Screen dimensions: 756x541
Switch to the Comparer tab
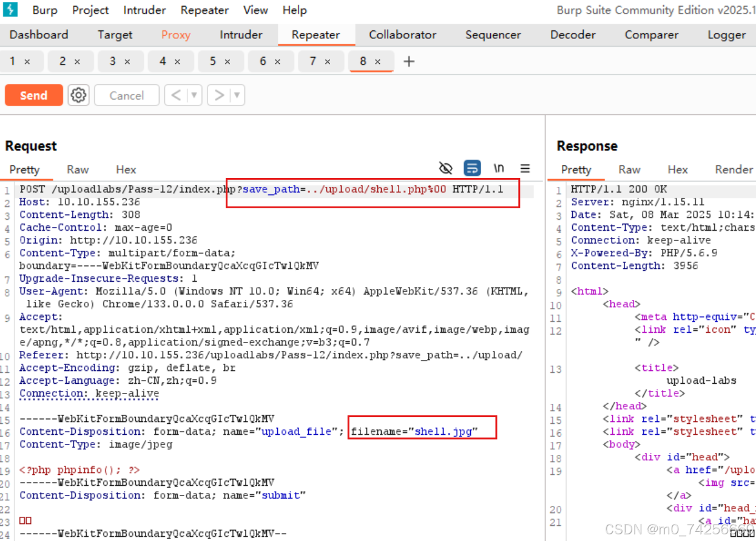[652, 35]
